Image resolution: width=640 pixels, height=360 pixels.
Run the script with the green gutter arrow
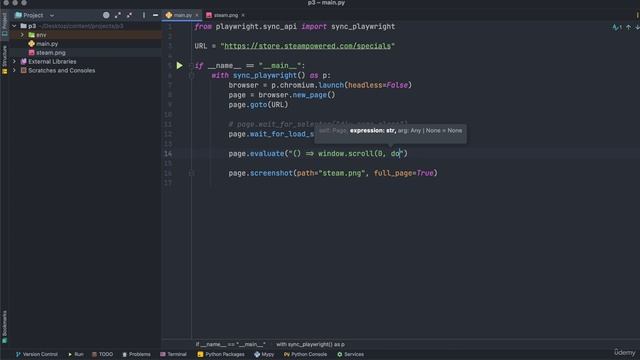[180, 65]
